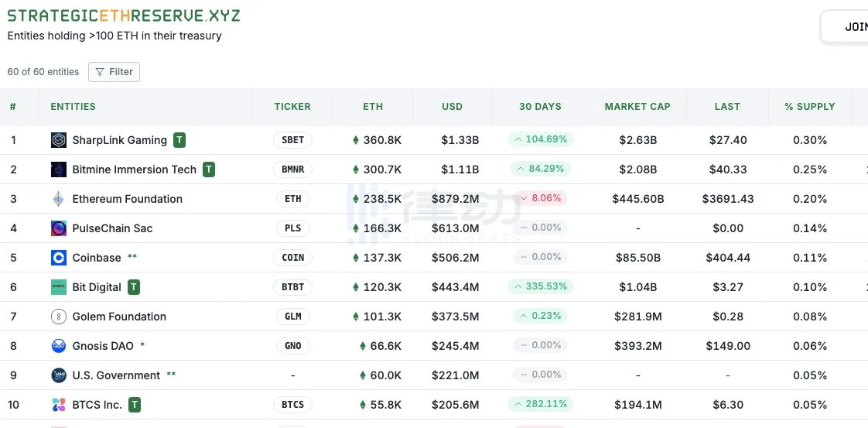868x428 pixels.
Task: Click the 282.11% change badge for BTCS
Action: 540,404
